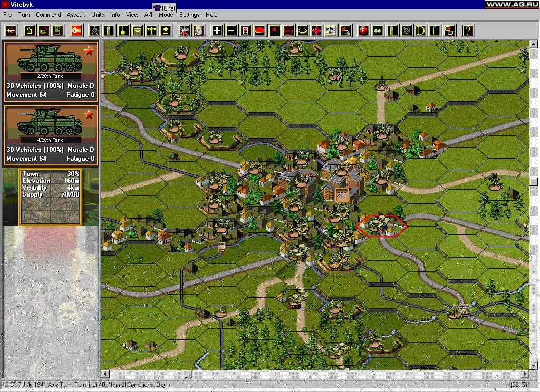Click status text '12:00 7 July 1941 Axis Turn'
Image resolution: width=540 pixels, height=392 pixels.
pyautogui.click(x=36, y=385)
